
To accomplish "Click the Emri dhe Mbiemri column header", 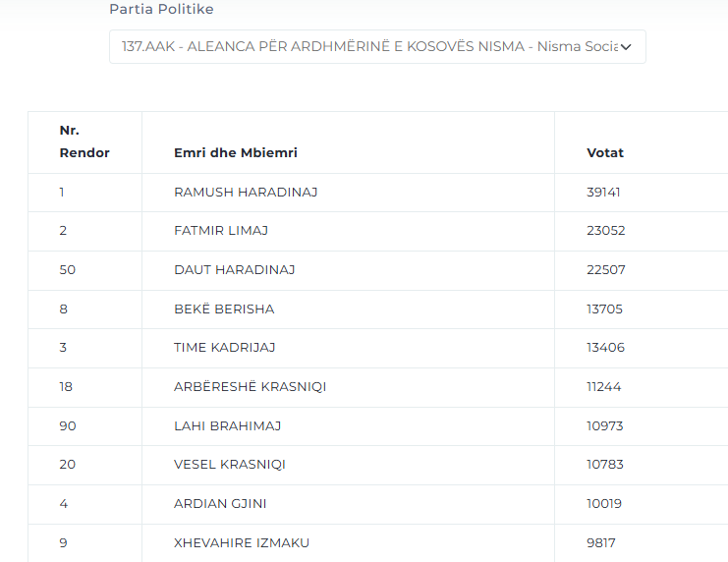I will click(236, 152).
